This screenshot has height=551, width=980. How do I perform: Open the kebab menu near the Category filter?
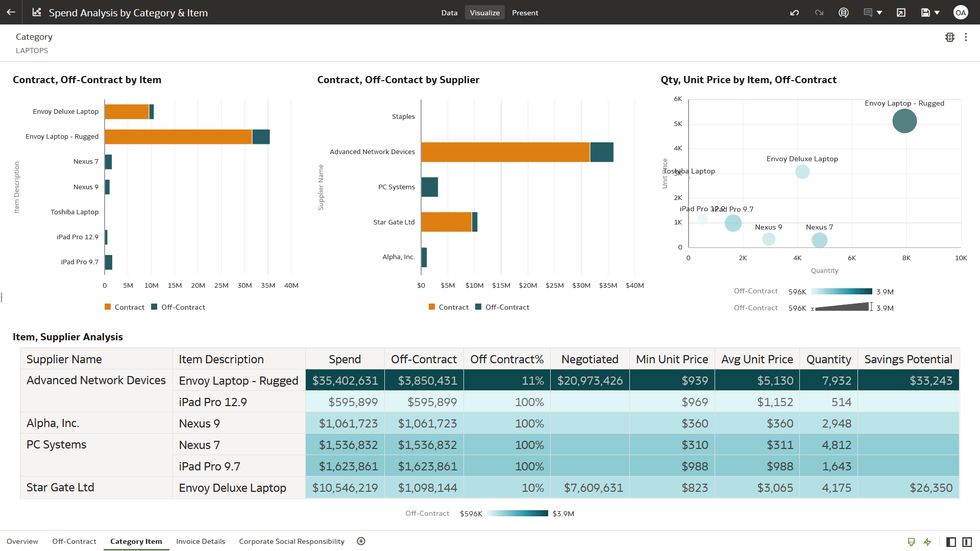pyautogui.click(x=967, y=37)
